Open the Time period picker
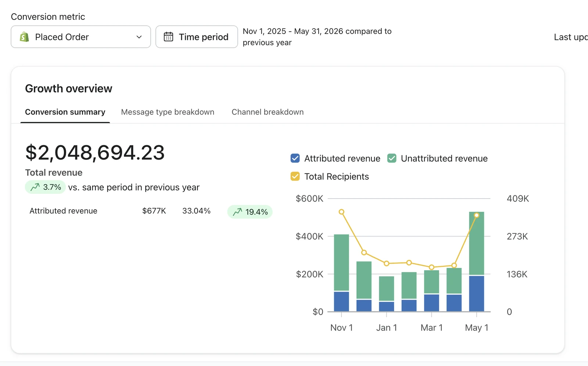Screen dimensions: 588x366 (x=197, y=37)
